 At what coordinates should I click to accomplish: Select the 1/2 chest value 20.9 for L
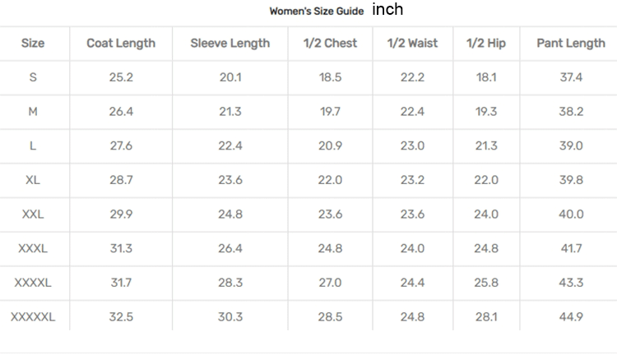[329, 146]
